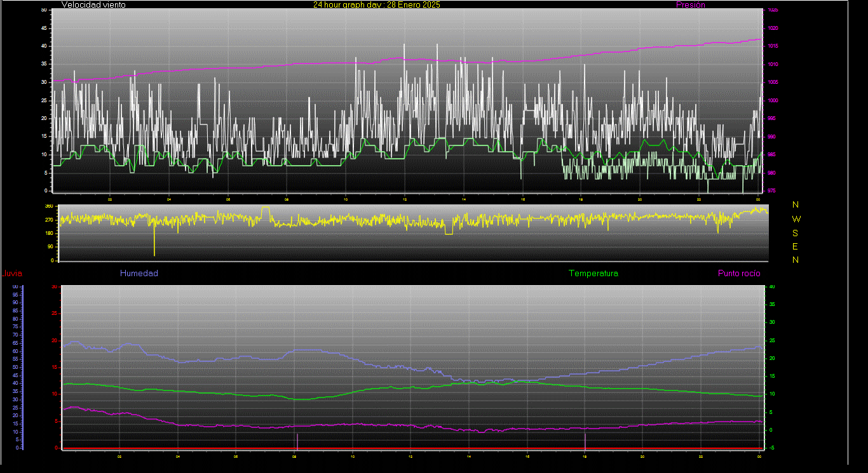
Task: Click '1010' on the pressure axis
Action: [x=773, y=65]
